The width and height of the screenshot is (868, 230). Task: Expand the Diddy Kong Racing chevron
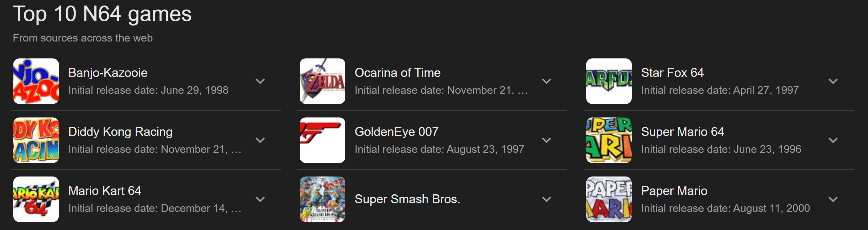(x=260, y=140)
